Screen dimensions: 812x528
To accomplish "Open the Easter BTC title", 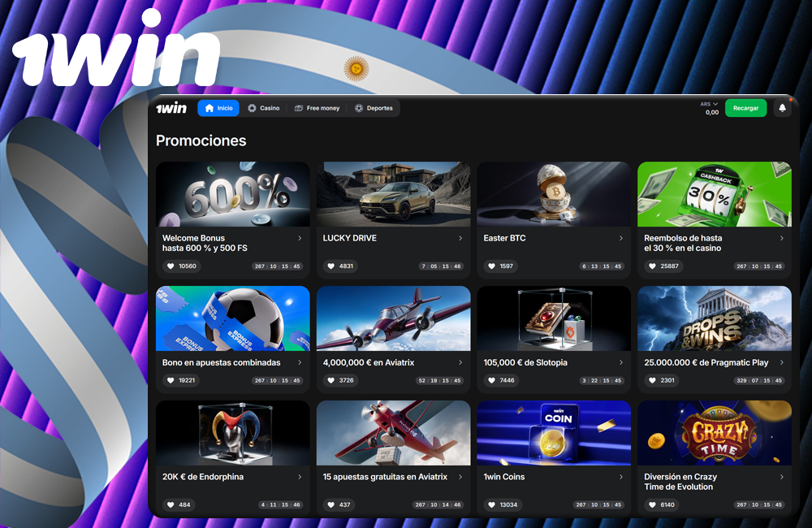I will (x=504, y=238).
